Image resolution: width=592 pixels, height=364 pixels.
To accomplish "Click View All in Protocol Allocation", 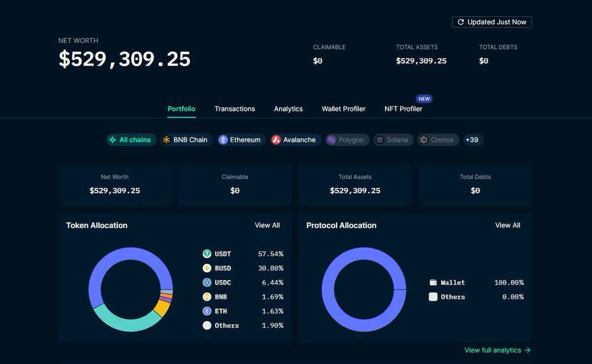I will pos(508,225).
